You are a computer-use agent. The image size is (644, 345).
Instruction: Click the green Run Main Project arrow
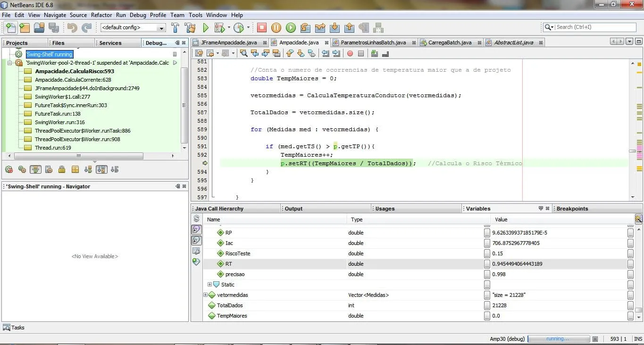click(206, 28)
